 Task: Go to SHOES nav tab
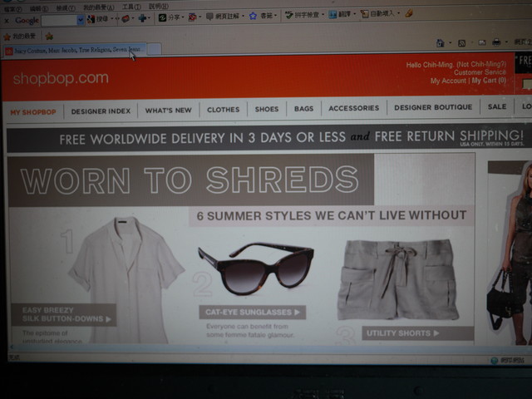point(267,109)
